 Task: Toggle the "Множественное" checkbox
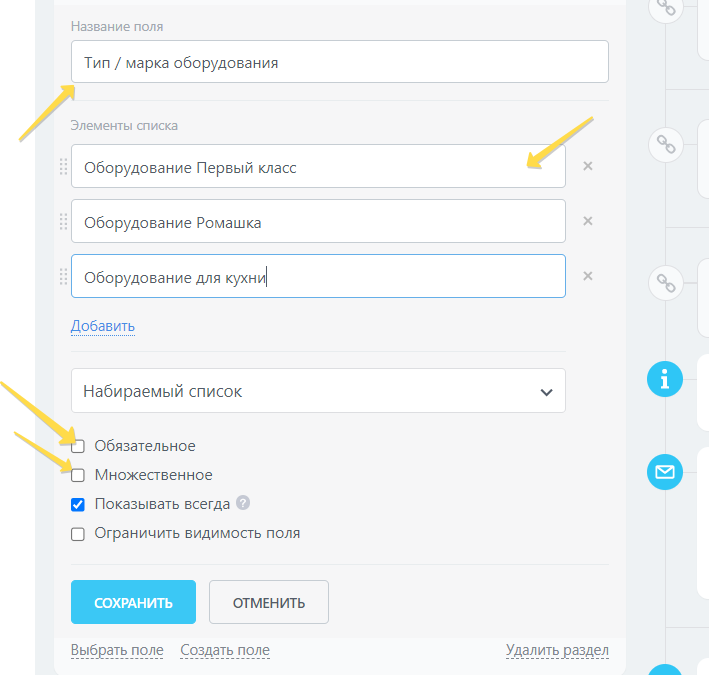78,475
